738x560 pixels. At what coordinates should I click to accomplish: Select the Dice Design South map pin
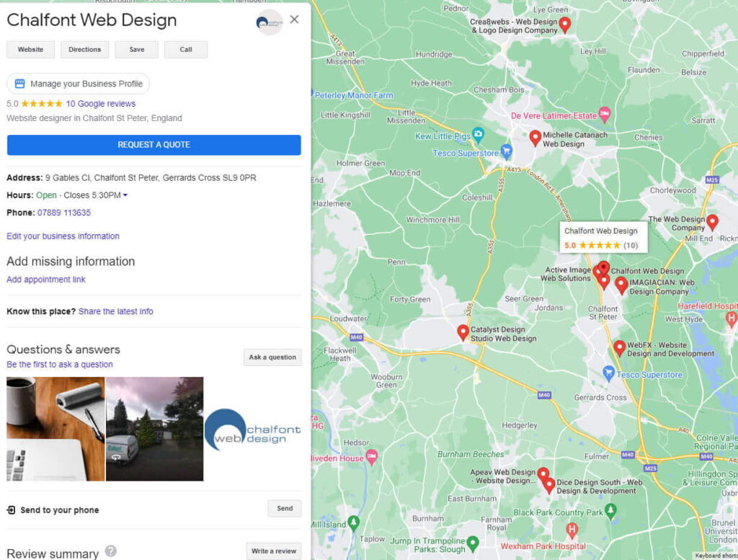click(549, 485)
